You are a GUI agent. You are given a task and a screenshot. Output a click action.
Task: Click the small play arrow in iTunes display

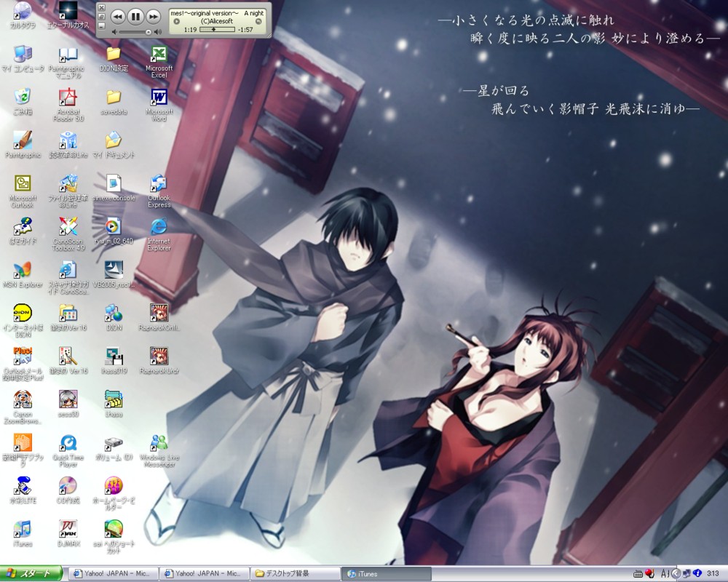176,21
